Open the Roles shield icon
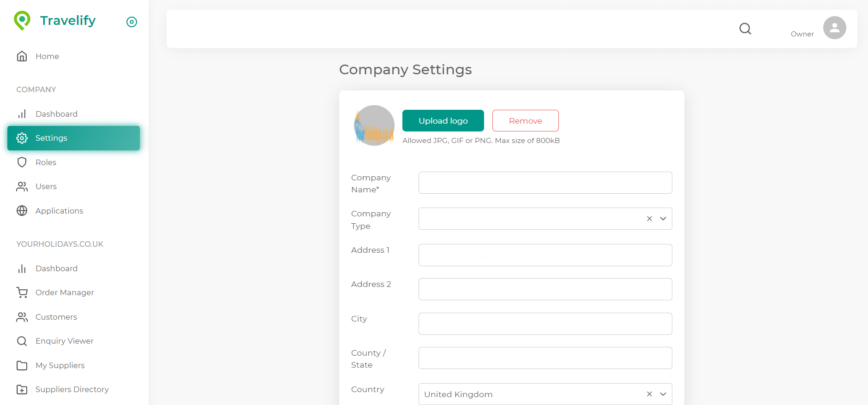The image size is (868, 405). pos(22,162)
